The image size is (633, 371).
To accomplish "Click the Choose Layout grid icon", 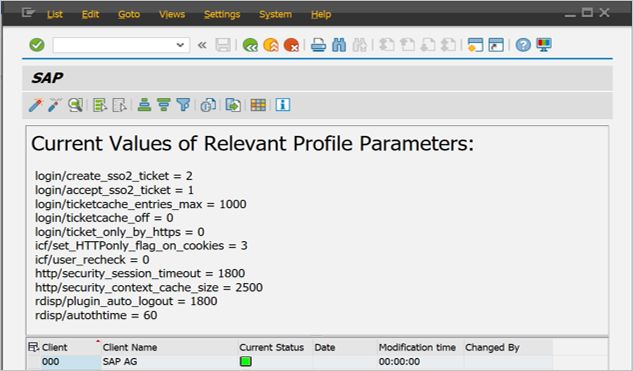I will [258, 105].
